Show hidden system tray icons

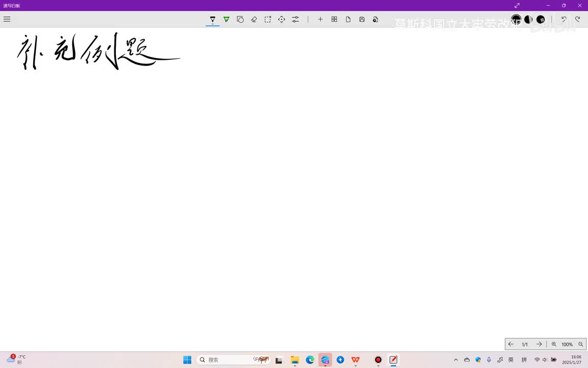tap(456, 360)
